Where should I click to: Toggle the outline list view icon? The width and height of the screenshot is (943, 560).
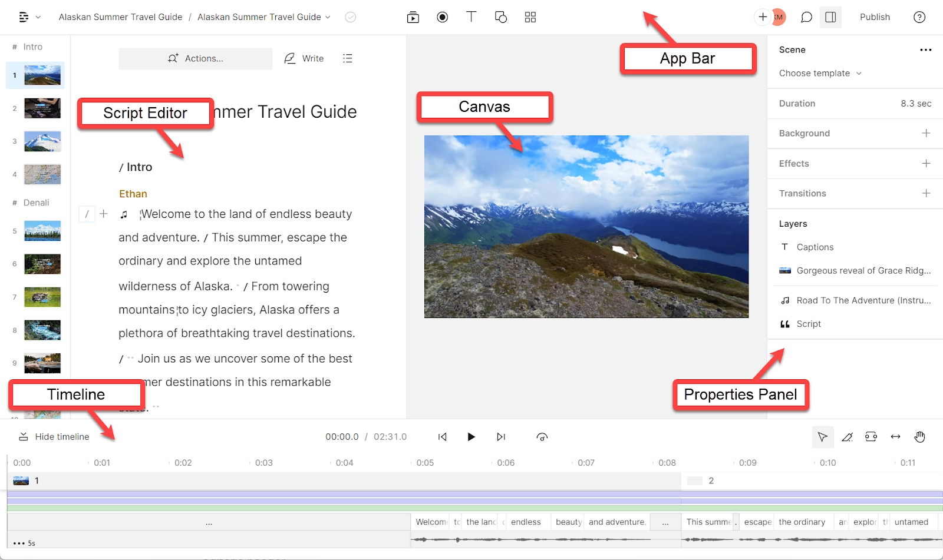pos(348,58)
